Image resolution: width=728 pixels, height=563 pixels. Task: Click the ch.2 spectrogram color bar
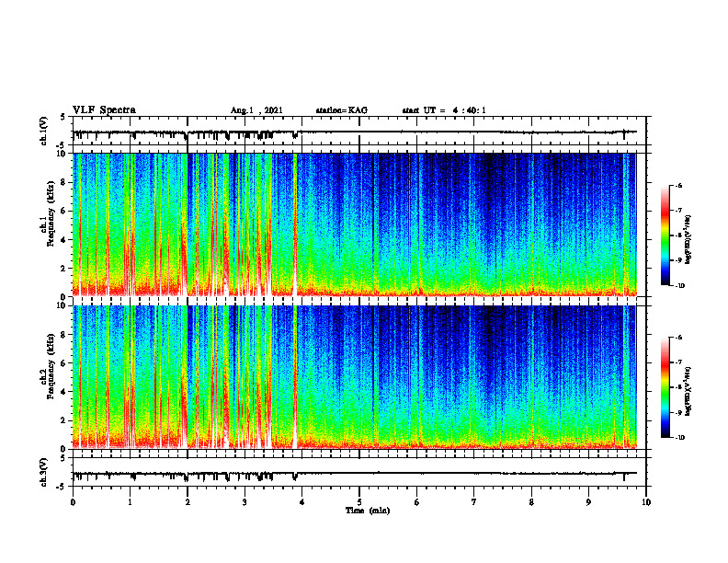point(665,387)
